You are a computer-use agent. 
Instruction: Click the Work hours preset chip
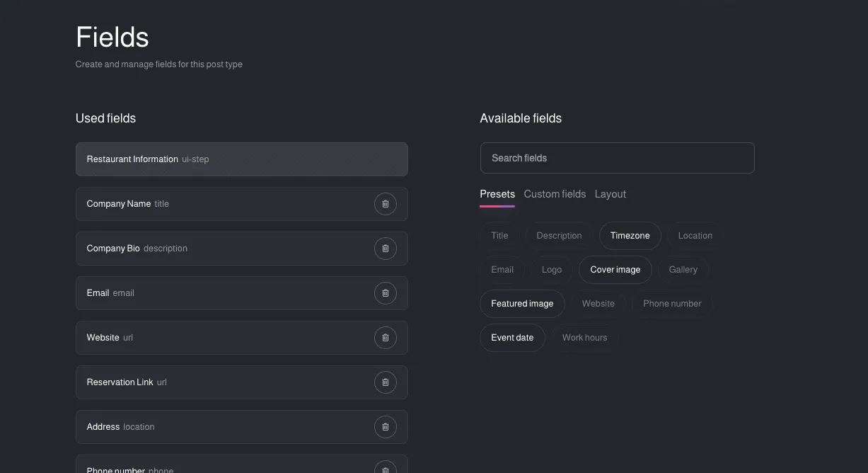(x=584, y=338)
